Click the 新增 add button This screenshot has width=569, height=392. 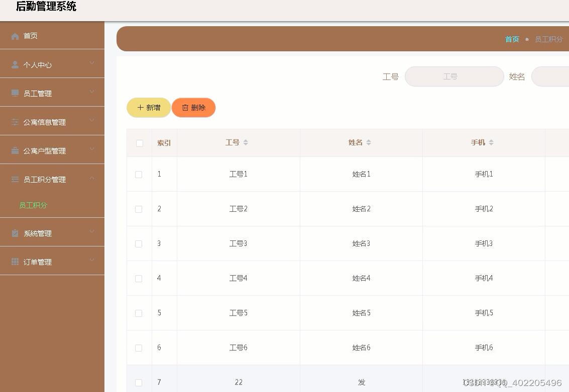tap(149, 108)
